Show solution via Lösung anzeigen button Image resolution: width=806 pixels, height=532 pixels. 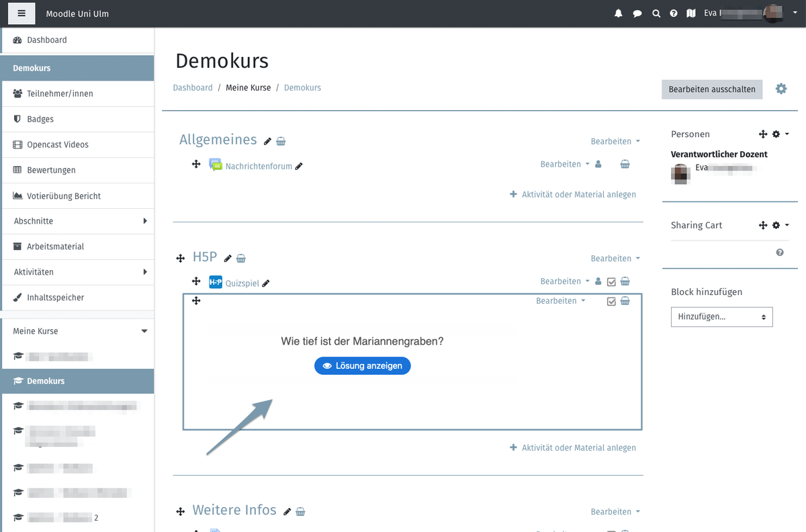pos(362,366)
